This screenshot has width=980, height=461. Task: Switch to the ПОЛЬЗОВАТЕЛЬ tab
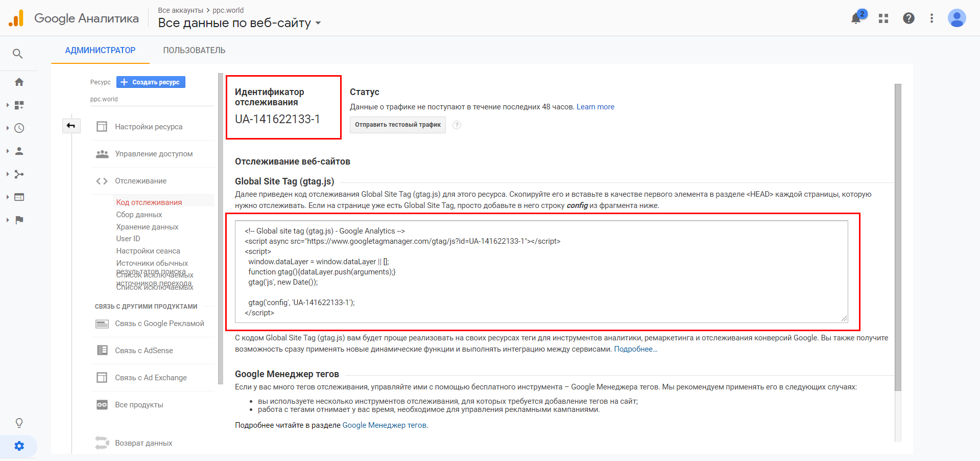tap(194, 51)
